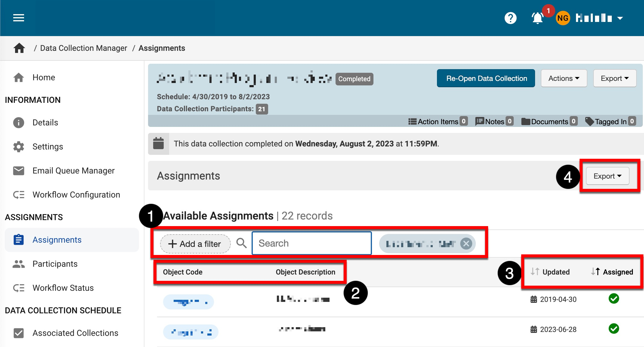Click inside the Search input field
This screenshot has height=347, width=644.
point(311,243)
